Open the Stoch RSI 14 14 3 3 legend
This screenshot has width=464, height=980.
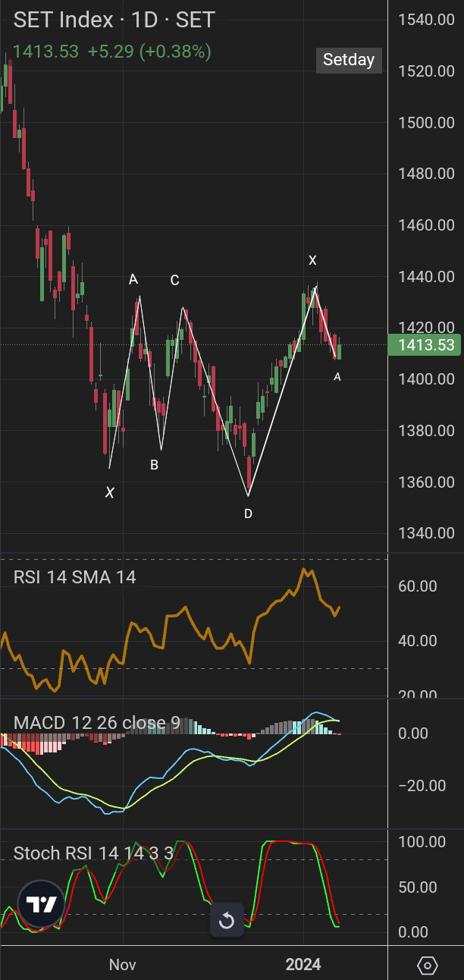94,853
